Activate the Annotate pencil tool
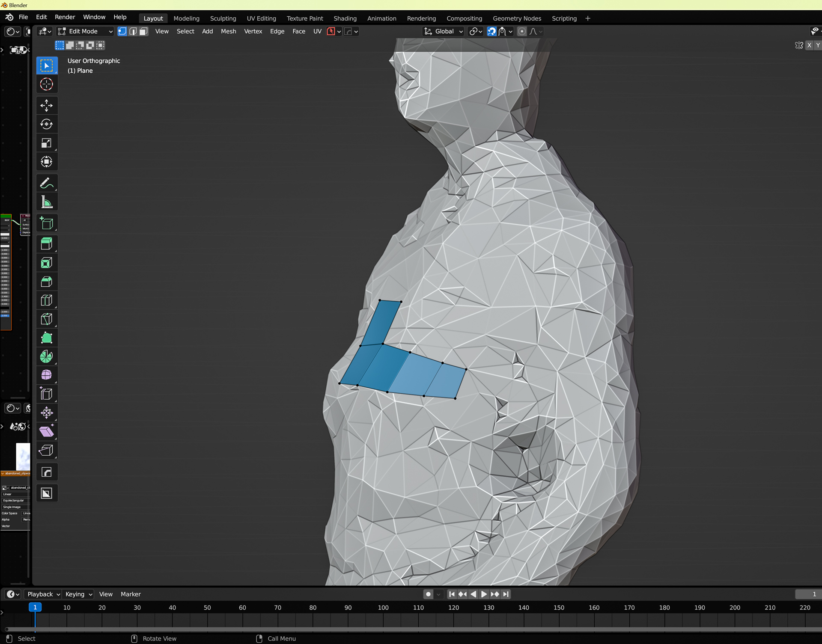 pyautogui.click(x=47, y=183)
